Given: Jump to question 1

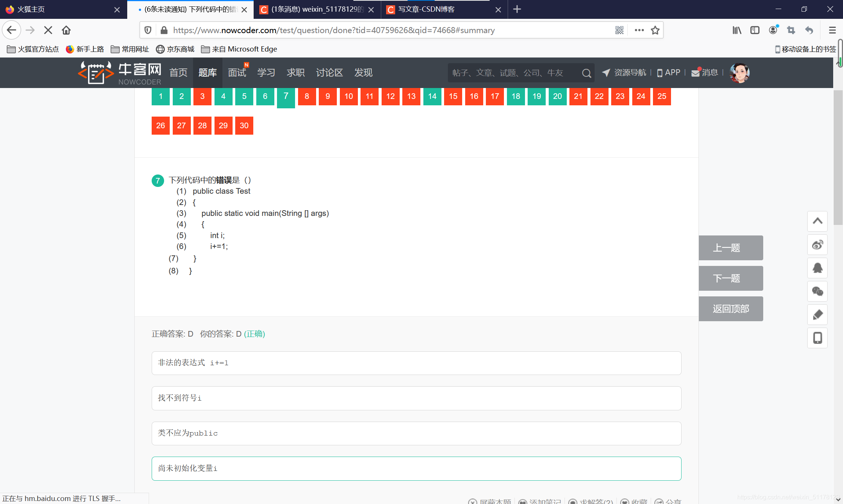Looking at the screenshot, I should coord(161,96).
